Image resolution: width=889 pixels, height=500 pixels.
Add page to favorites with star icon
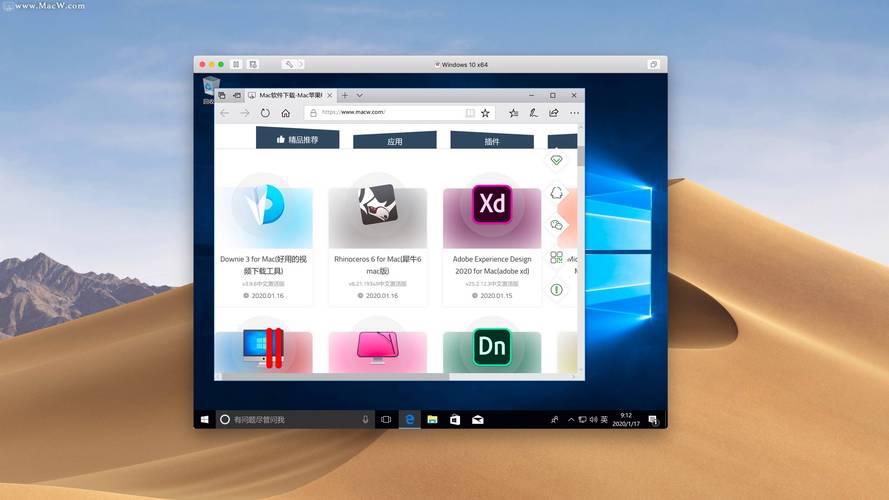tap(485, 113)
